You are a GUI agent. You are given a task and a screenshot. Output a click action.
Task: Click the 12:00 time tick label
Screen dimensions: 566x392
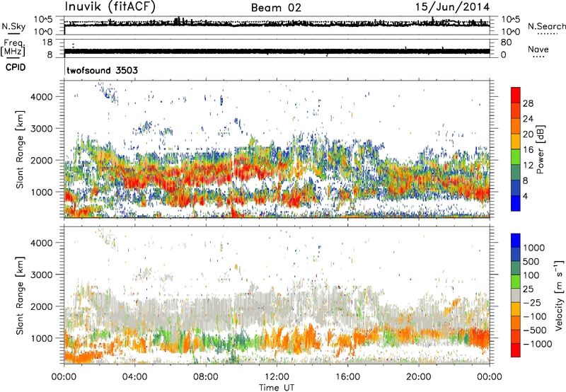pos(277,377)
